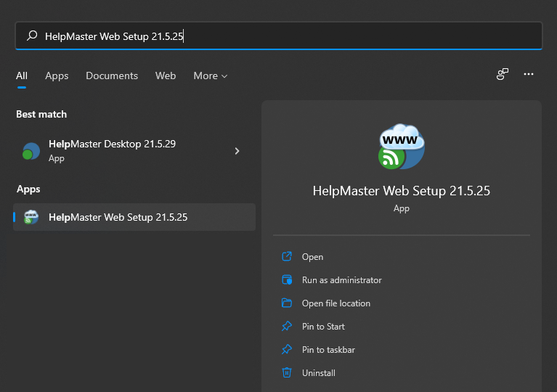557x392 pixels.
Task: Click the Open action icon
Action: point(287,256)
